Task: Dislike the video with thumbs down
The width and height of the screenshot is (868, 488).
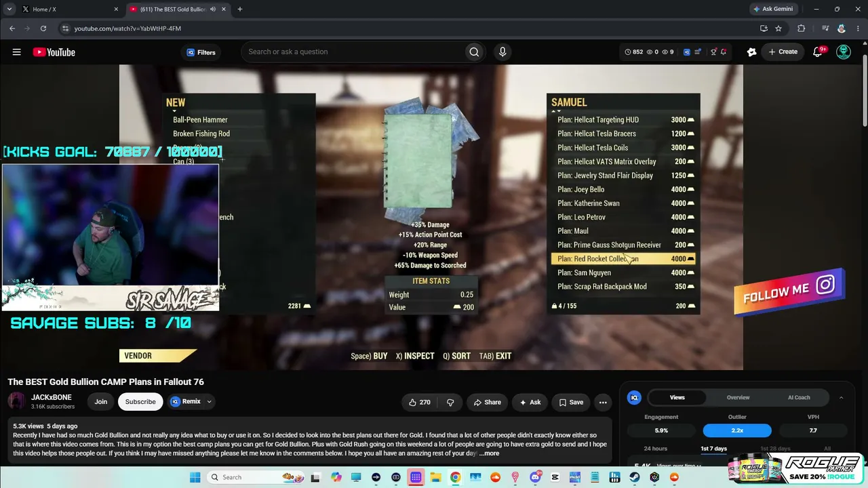Action: [450, 402]
